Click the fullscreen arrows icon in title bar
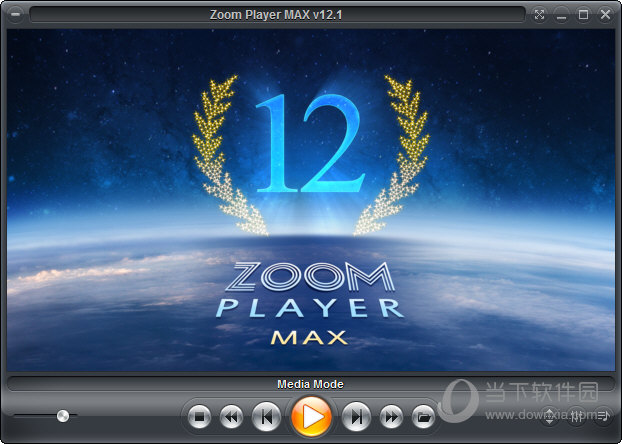Screen dimensions: 622x444 539,15
